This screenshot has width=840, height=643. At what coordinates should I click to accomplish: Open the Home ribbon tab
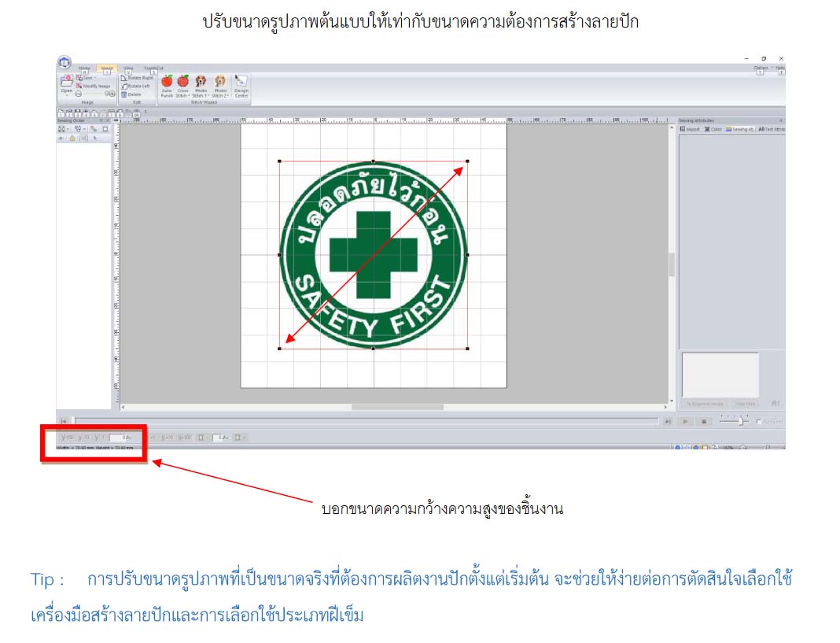click(85, 68)
